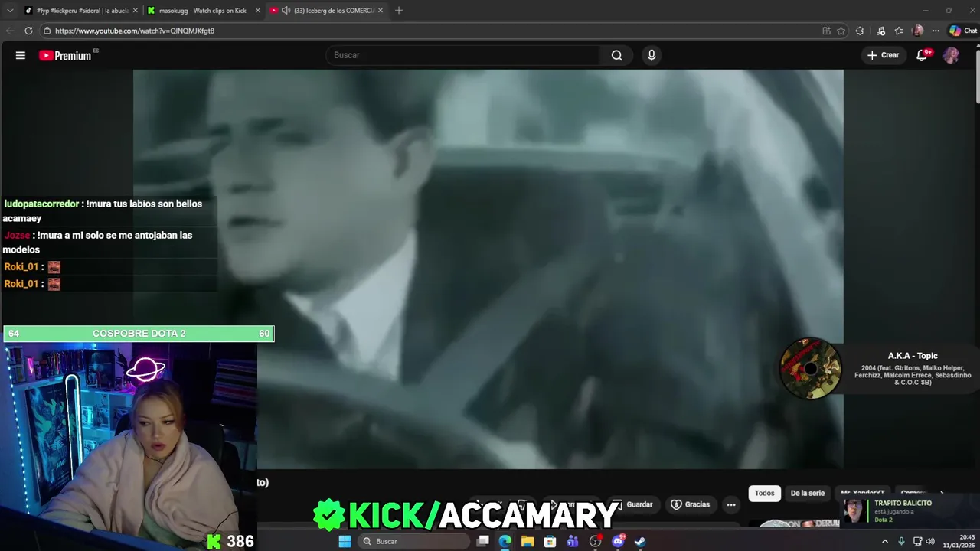This screenshot has height=551, width=980.
Task: Open the volume speaker tray icon
Action: (930, 541)
